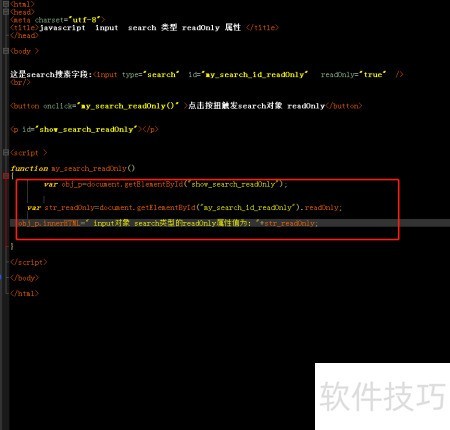Click the closing html tag
Viewport: 450px width, 430px height.
point(24,294)
